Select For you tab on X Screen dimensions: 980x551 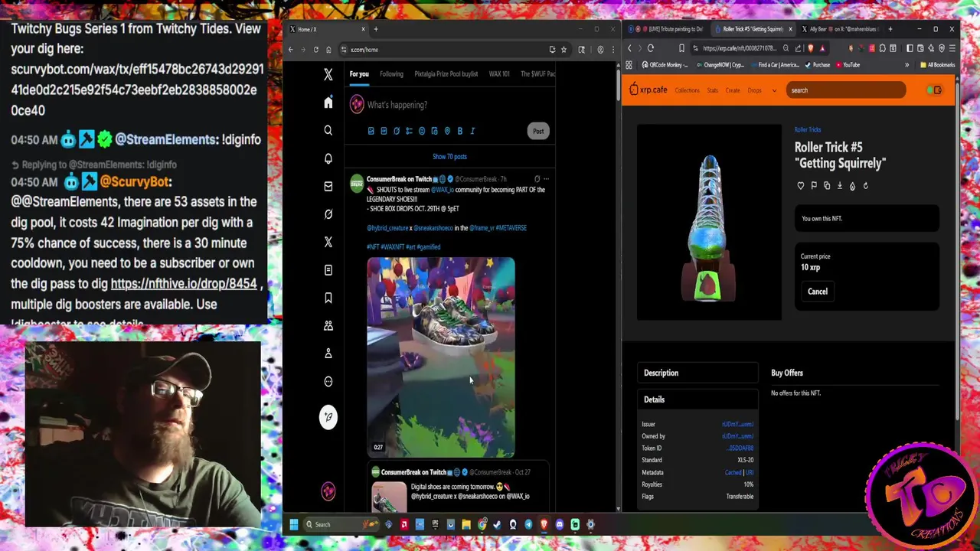[x=359, y=74]
